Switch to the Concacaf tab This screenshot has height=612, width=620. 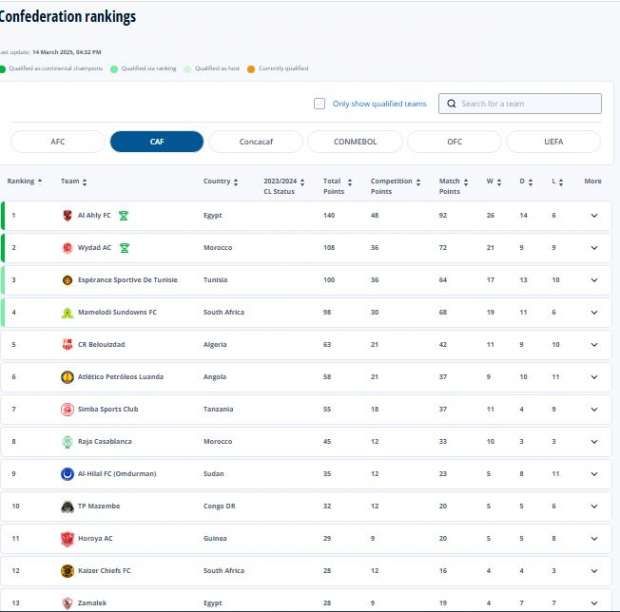pos(256,142)
